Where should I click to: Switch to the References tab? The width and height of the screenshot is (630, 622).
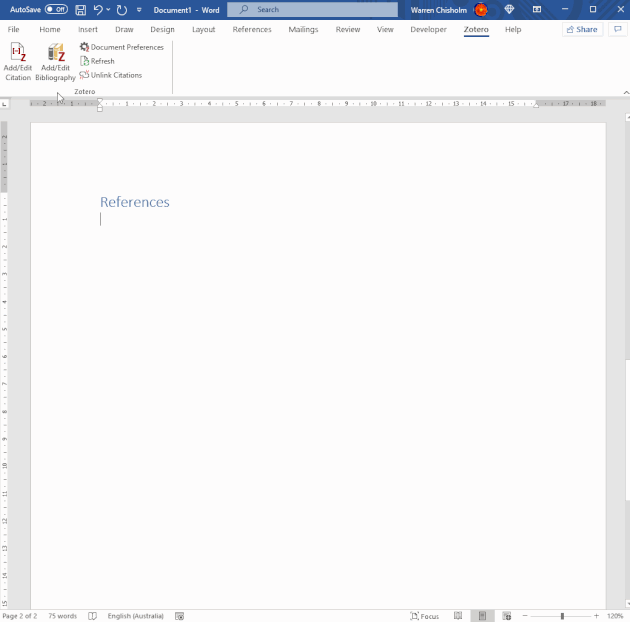252,29
